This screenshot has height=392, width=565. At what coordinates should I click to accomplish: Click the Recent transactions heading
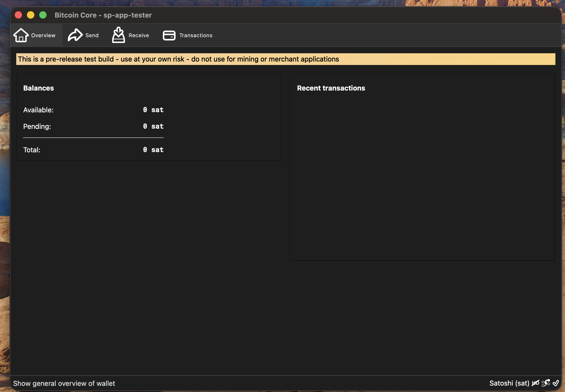(x=331, y=88)
